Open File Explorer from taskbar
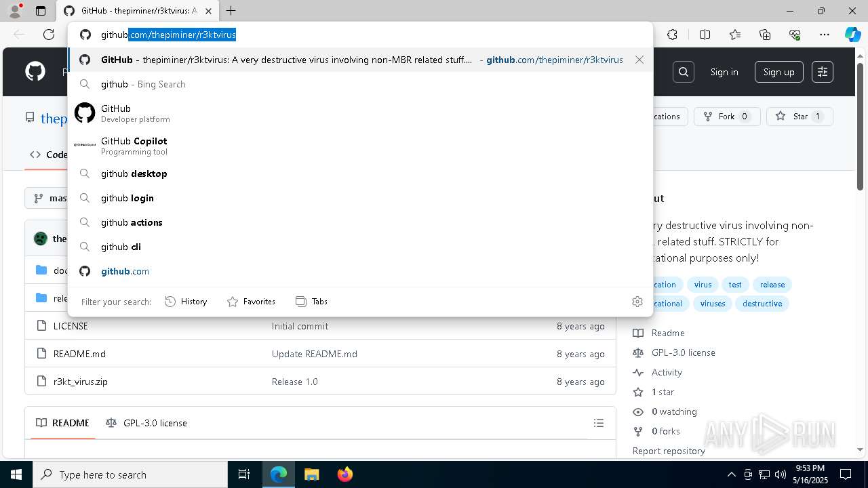This screenshot has height=488, width=868. [x=312, y=474]
